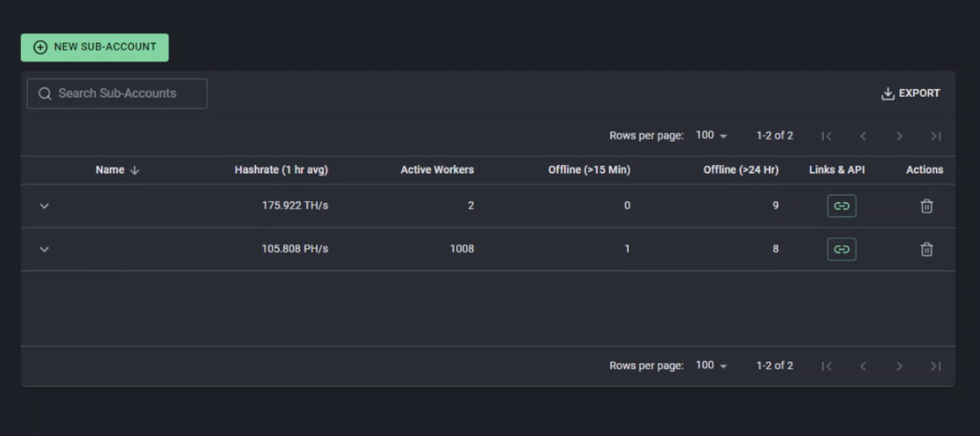Click the 175.922 TH/s hashrate value
This screenshot has height=436, width=980.
tap(295, 206)
